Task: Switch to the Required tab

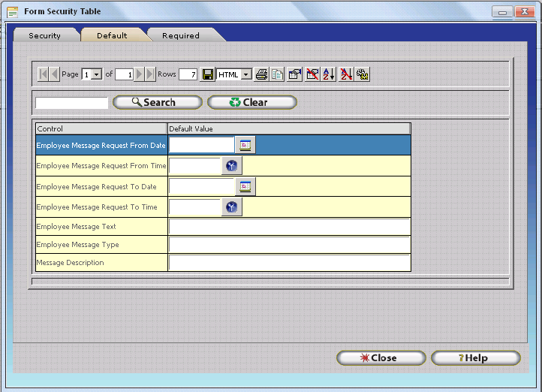Action: coord(181,35)
